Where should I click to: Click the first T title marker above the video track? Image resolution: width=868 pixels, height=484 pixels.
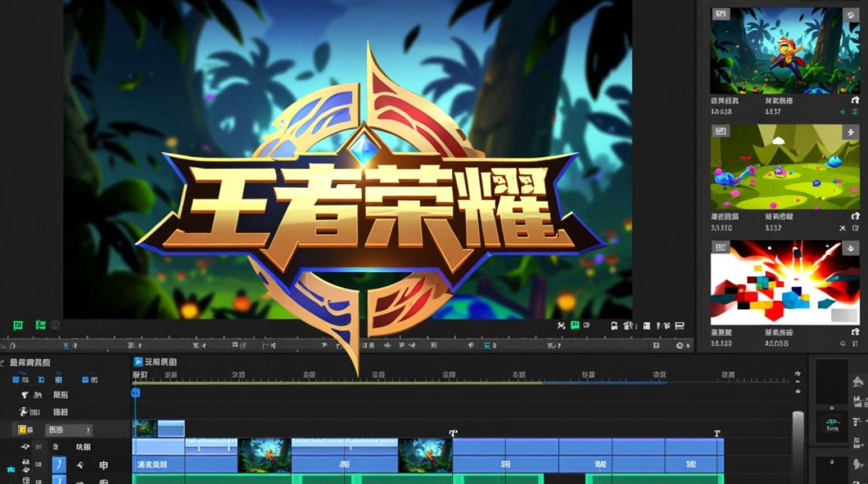point(453,434)
